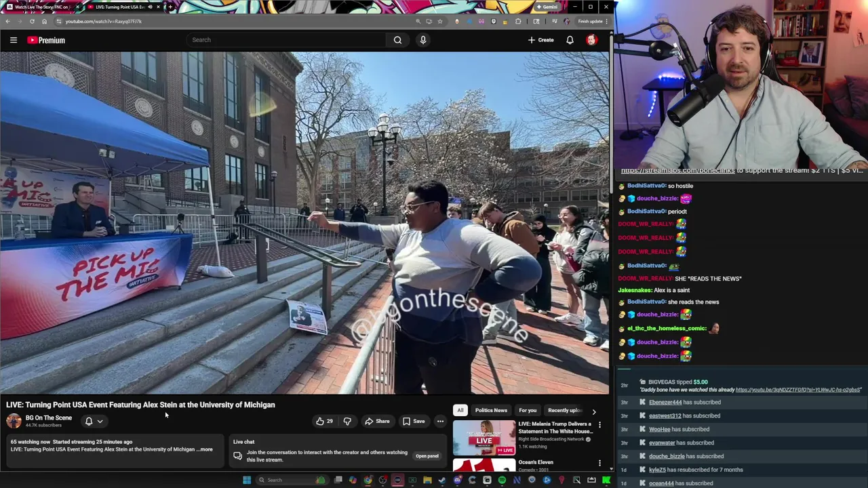This screenshot has width=868, height=488.
Task: Open notification settings bell dropdown for channel
Action: coord(94,421)
